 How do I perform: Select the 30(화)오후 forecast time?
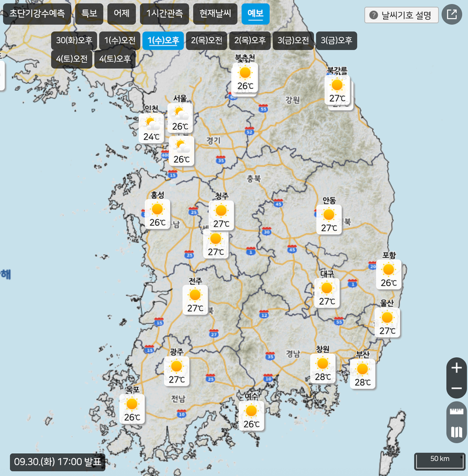click(x=74, y=40)
